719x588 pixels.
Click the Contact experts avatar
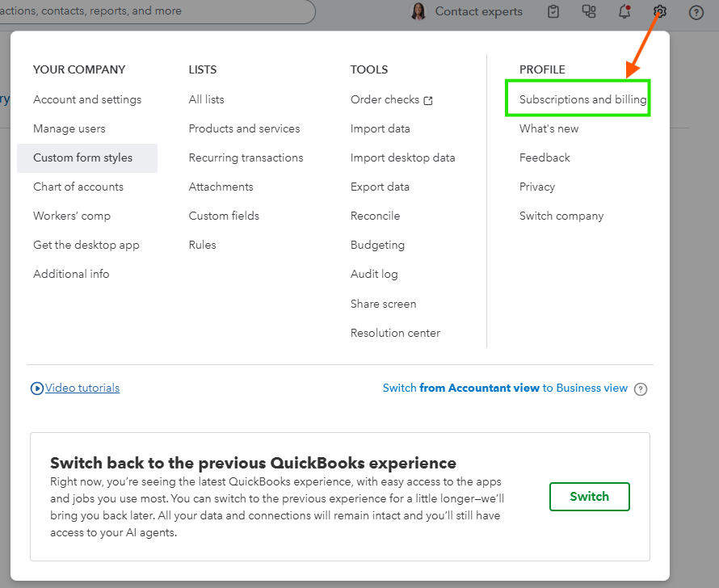click(418, 11)
